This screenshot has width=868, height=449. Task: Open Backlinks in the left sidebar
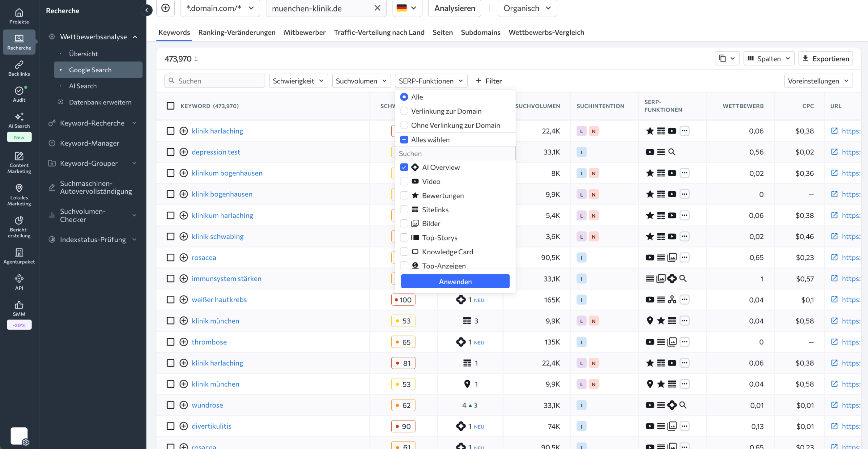[x=19, y=68]
